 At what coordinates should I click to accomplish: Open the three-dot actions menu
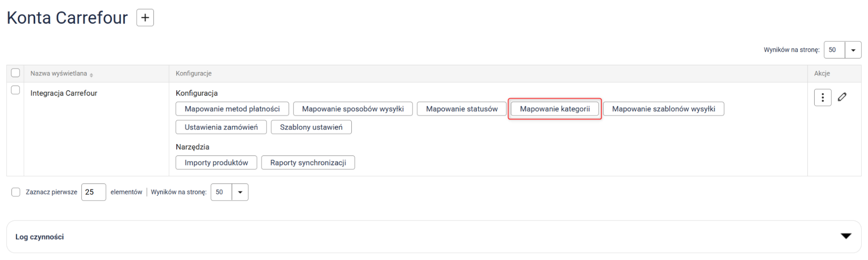(822, 98)
